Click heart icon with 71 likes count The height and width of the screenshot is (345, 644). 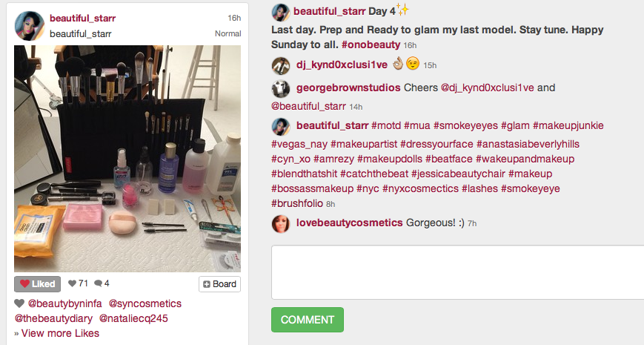click(x=73, y=283)
